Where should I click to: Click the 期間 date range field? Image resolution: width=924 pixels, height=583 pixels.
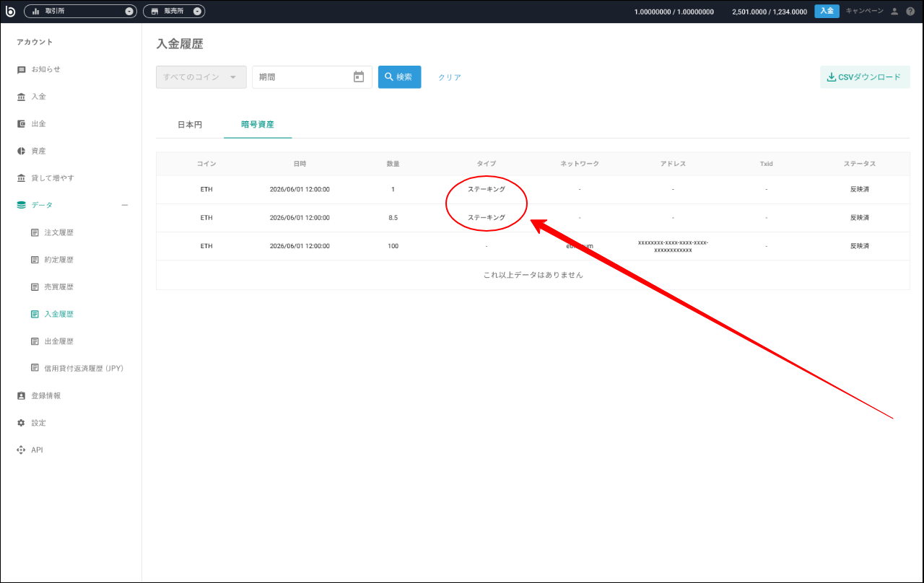312,77
